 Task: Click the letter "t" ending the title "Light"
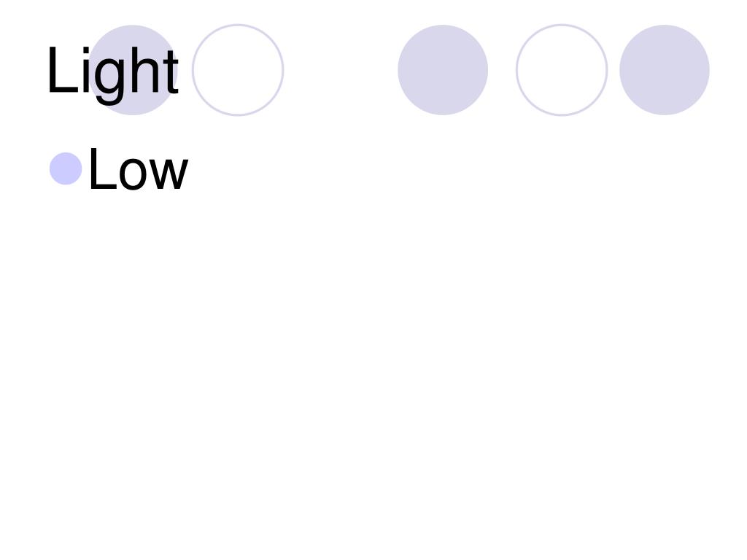[170, 71]
